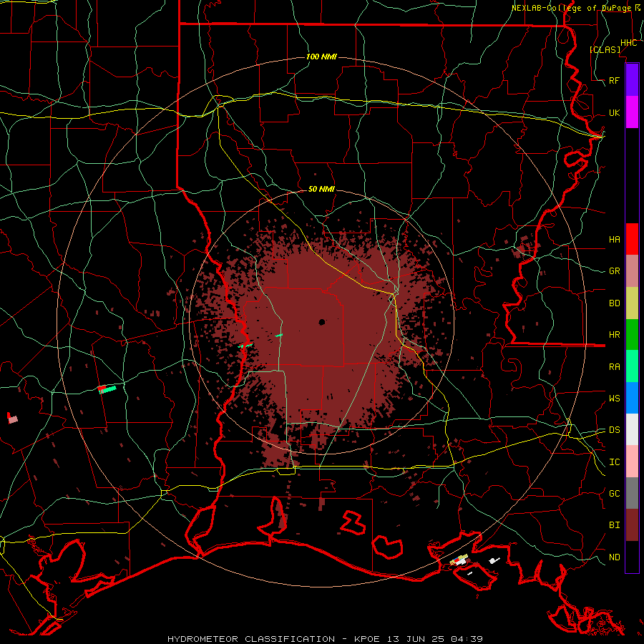Click the HA red legend swatch
The height and width of the screenshot is (644, 644).
[x=632, y=239]
